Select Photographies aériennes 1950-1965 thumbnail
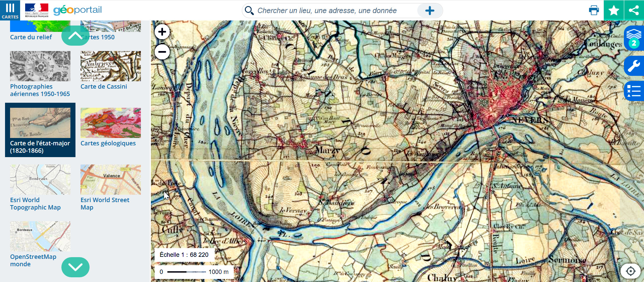 pyautogui.click(x=40, y=66)
